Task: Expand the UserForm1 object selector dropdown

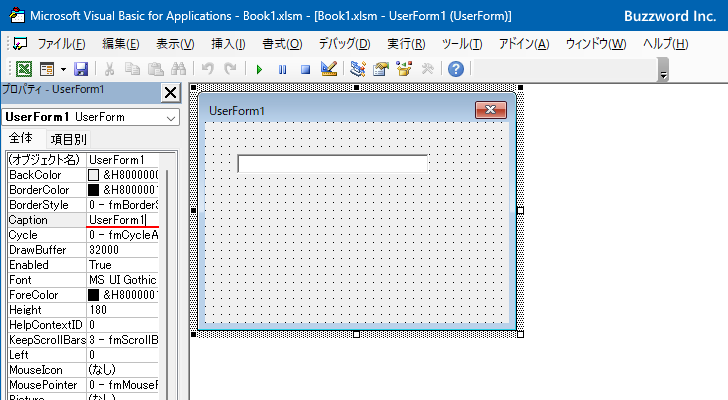Action: pos(170,117)
